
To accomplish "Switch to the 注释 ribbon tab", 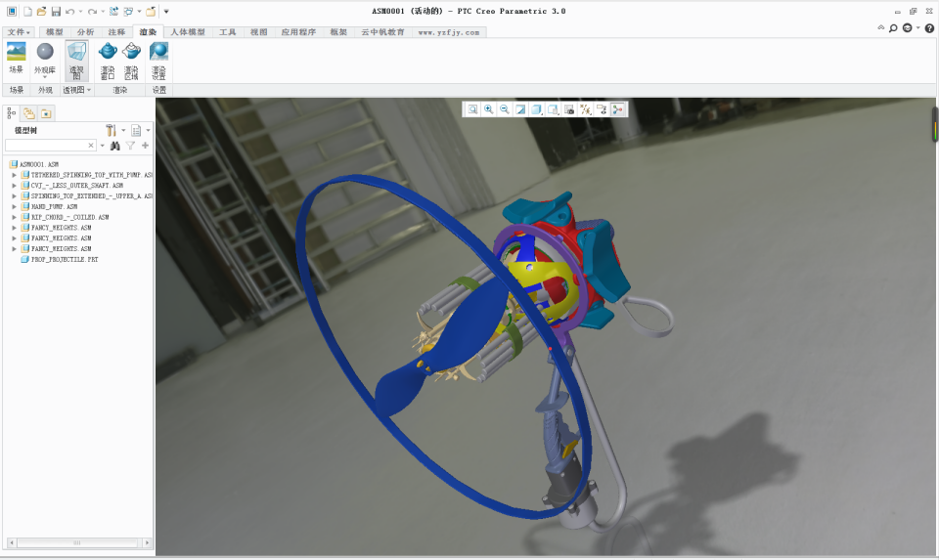I will (x=116, y=32).
